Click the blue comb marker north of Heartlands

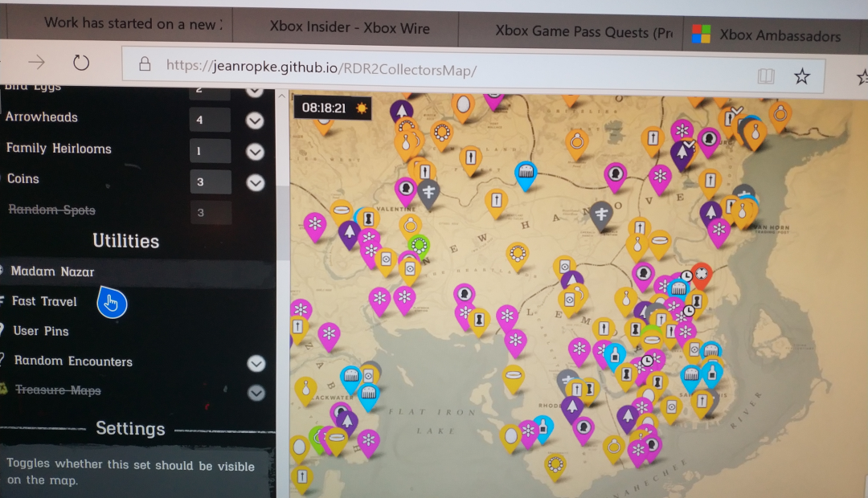[526, 174]
